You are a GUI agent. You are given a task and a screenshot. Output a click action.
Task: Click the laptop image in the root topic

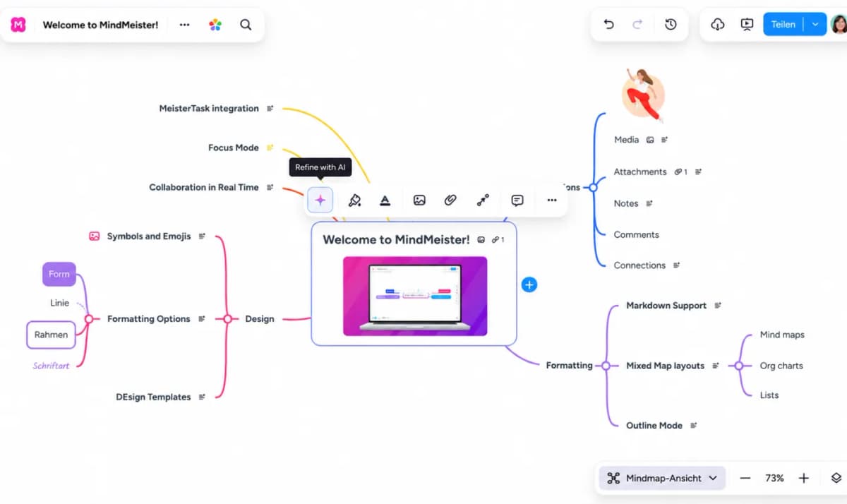click(415, 296)
